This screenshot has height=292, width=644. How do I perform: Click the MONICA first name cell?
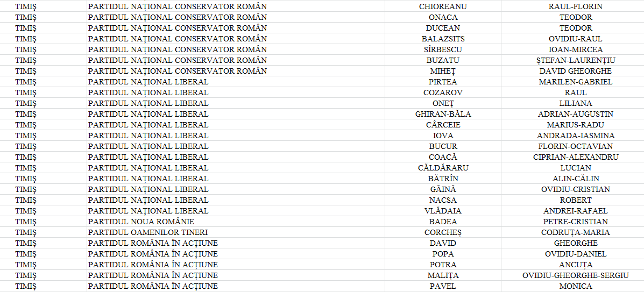tap(575, 286)
